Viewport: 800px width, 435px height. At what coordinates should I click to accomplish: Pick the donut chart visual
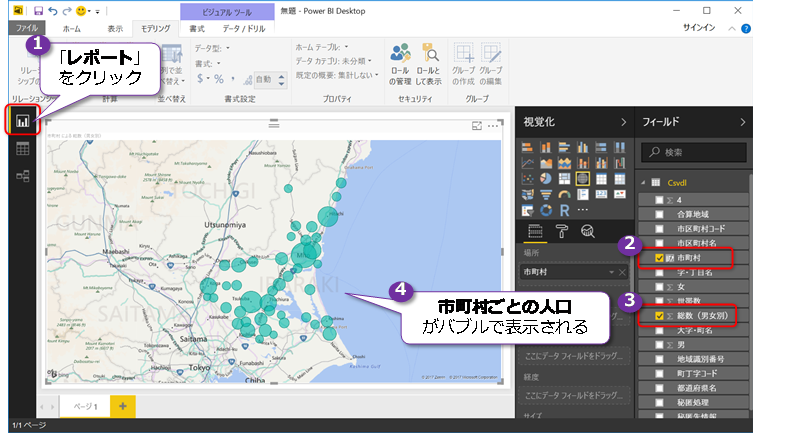pyautogui.click(x=546, y=210)
